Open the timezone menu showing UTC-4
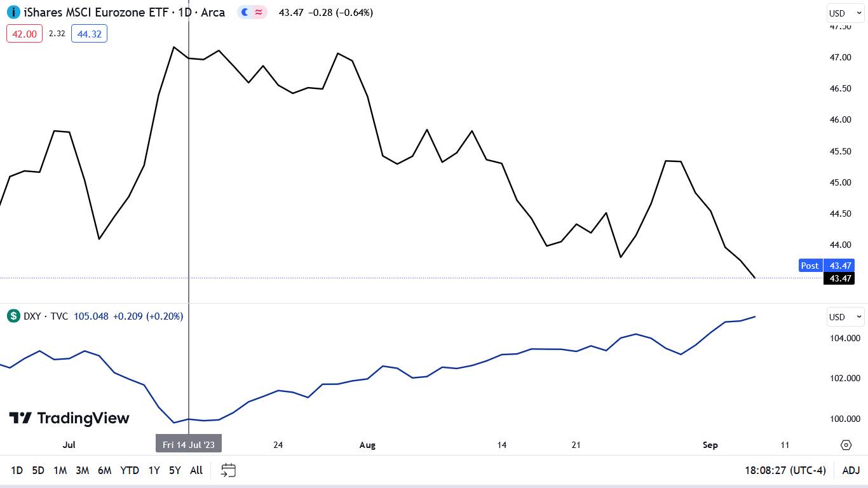Screen dimensions: 868x488 coord(785,470)
